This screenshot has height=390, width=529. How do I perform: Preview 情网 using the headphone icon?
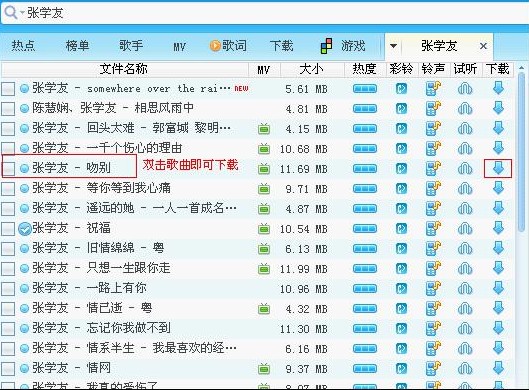click(465, 368)
